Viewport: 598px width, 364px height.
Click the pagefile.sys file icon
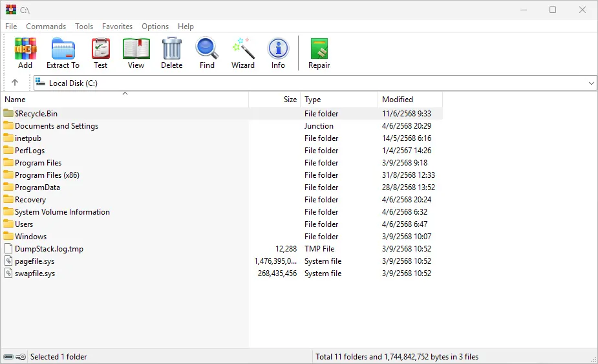(x=8, y=261)
